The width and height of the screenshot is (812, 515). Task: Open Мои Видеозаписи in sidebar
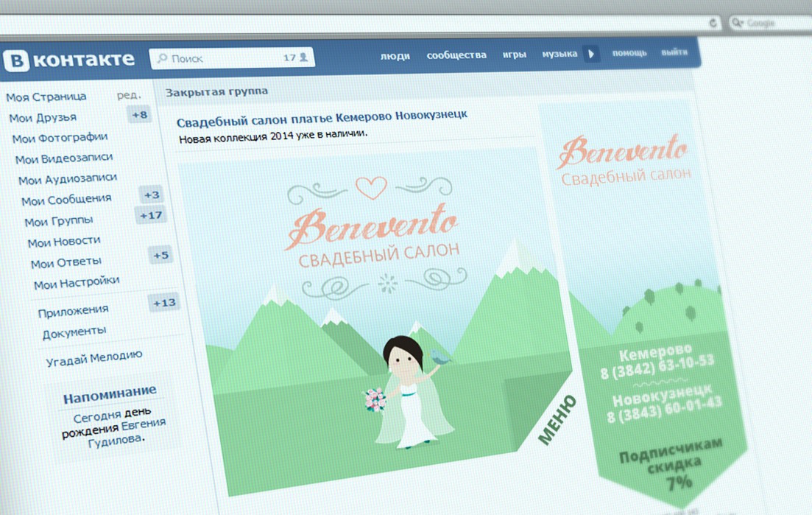pos(64,158)
